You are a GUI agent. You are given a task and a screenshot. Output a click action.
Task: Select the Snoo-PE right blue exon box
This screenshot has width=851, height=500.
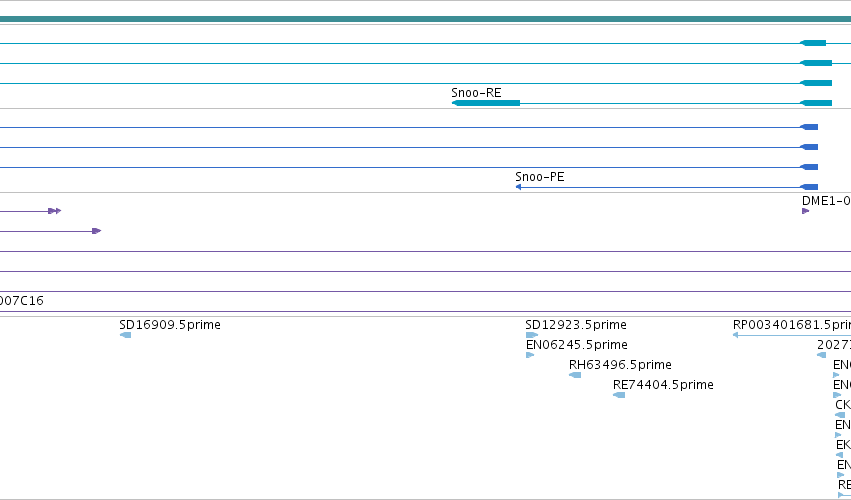coord(809,187)
